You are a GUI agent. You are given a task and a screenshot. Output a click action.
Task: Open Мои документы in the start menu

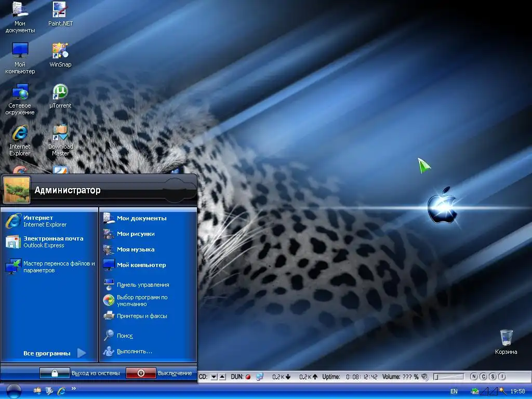[x=149, y=218]
